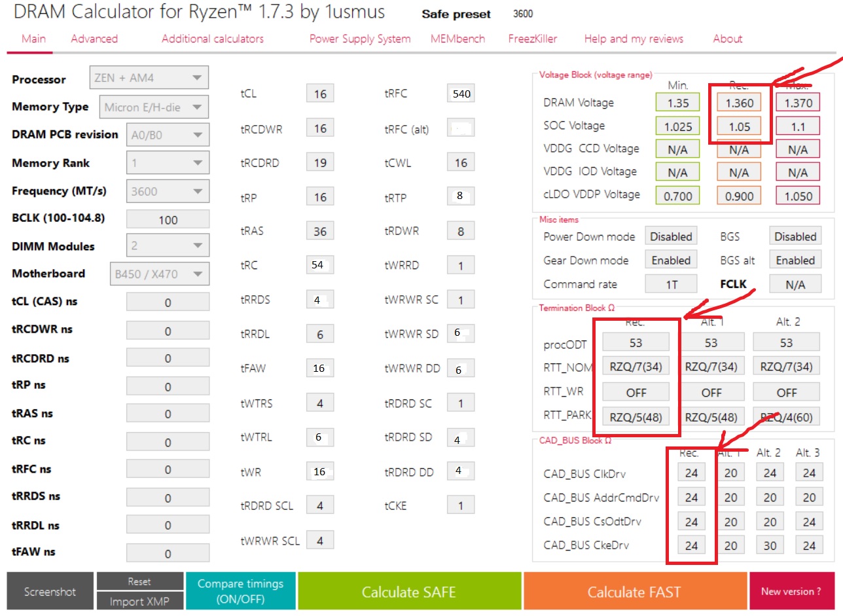
Task: Click the tRAS value 36
Action: [x=320, y=232]
